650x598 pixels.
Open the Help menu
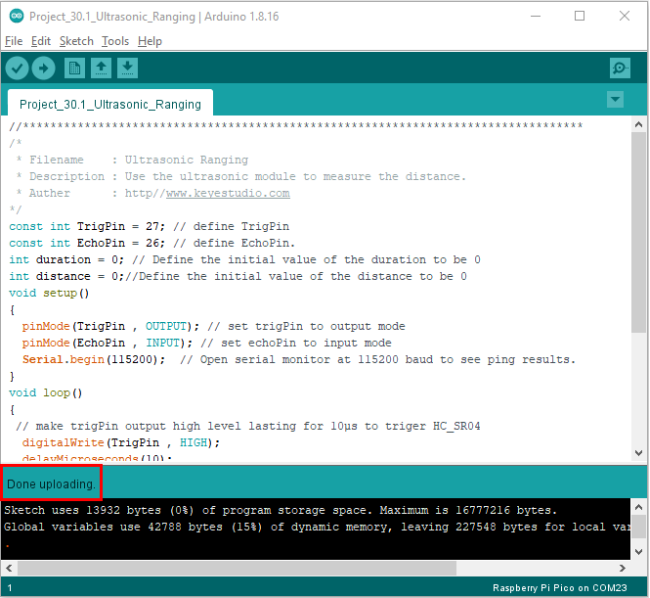click(x=150, y=41)
